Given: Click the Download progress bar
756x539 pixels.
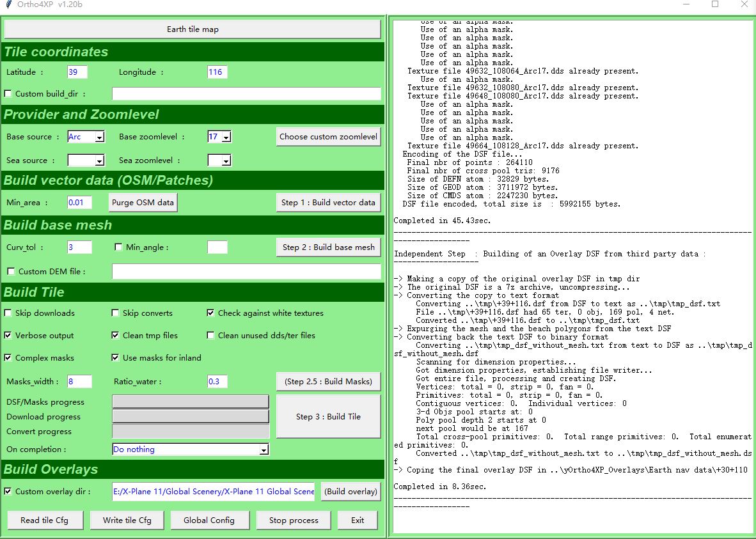Looking at the screenshot, I should [x=191, y=416].
